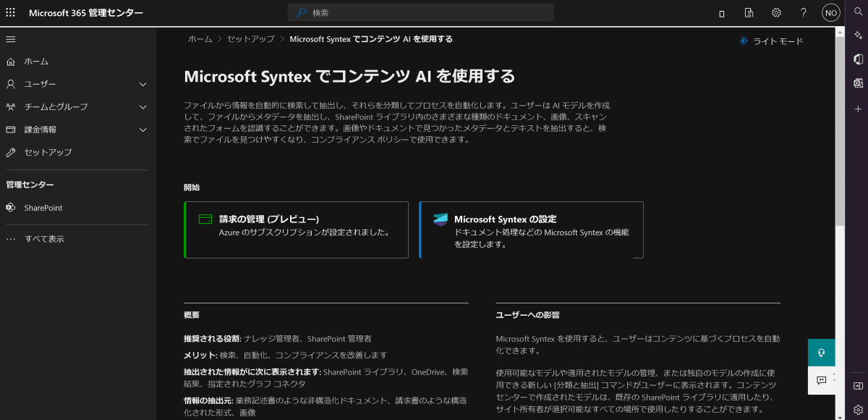Open the mobile app icon in header
The image size is (868, 420).
point(722,13)
